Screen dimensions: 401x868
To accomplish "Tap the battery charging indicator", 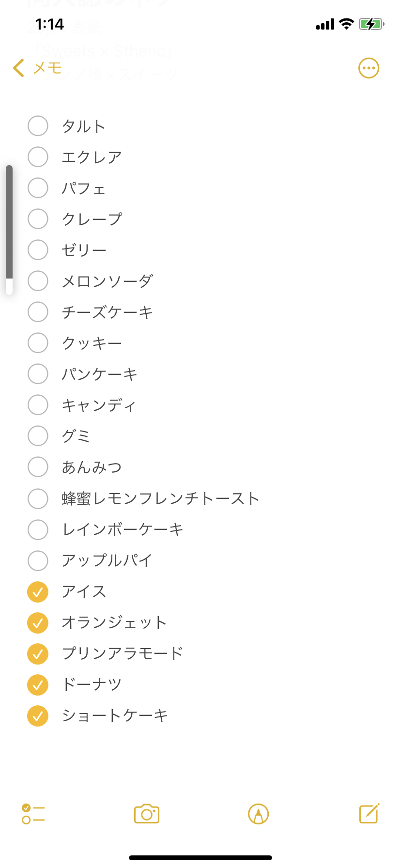I will (x=371, y=24).
